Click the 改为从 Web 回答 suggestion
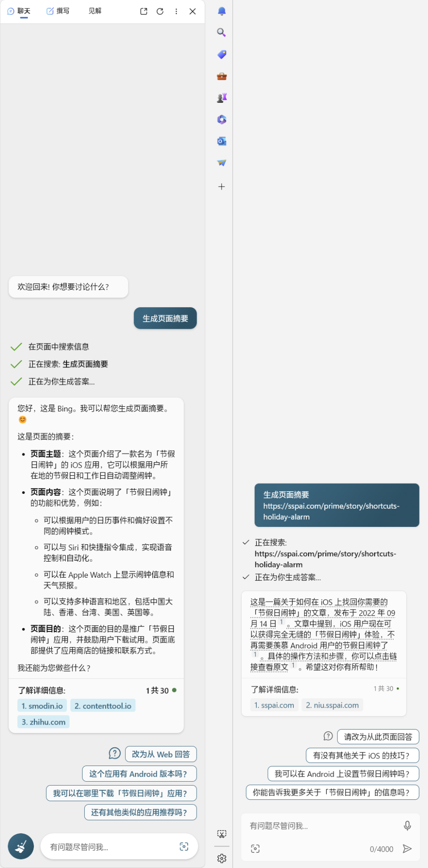 pyautogui.click(x=161, y=754)
